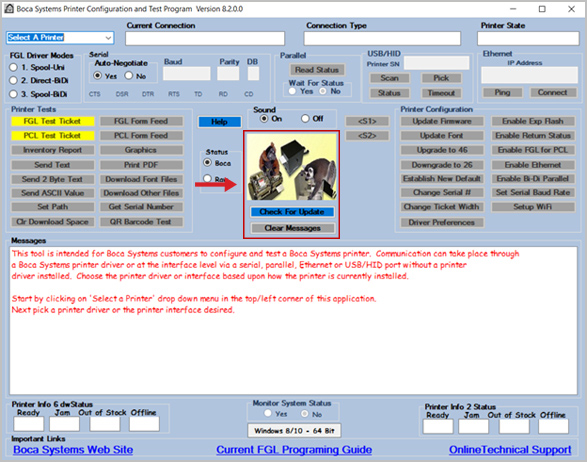Click the printer and lemur picture
This screenshot has height=462, width=587.
[292, 167]
